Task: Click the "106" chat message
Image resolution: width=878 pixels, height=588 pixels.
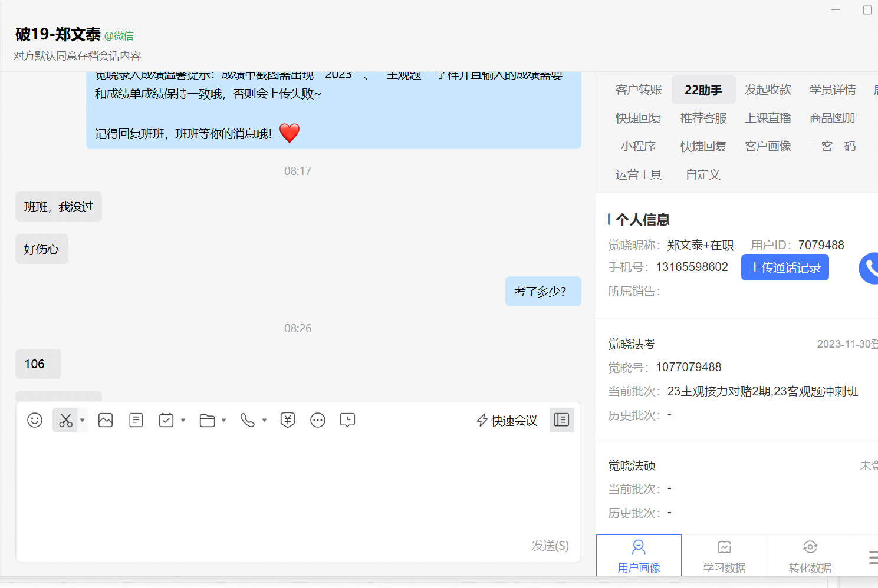Action: coord(38,364)
